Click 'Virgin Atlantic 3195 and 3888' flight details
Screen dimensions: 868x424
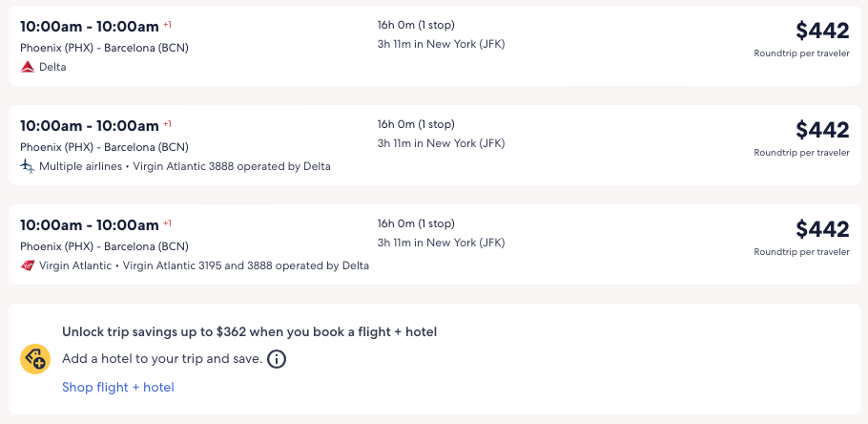[x=246, y=265]
